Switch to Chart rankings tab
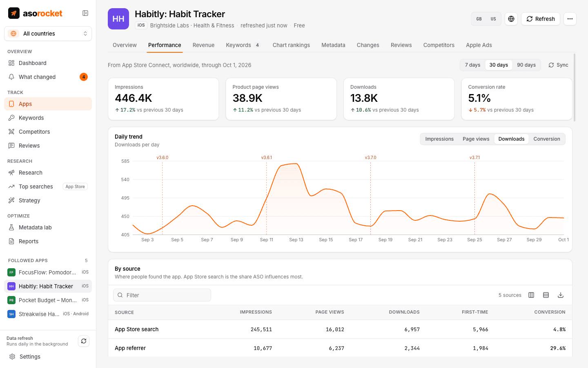 [291, 45]
